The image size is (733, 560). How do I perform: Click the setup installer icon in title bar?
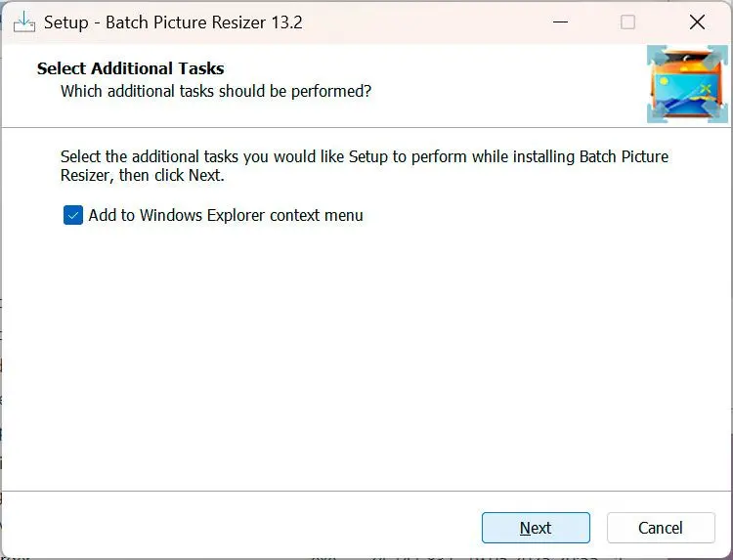click(x=23, y=22)
